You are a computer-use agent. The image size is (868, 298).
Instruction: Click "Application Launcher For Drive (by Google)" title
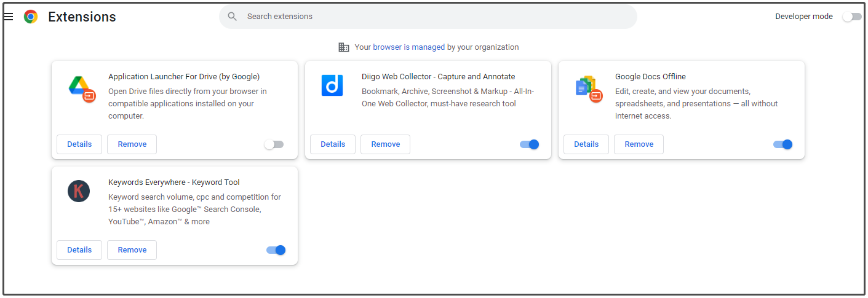pos(184,77)
